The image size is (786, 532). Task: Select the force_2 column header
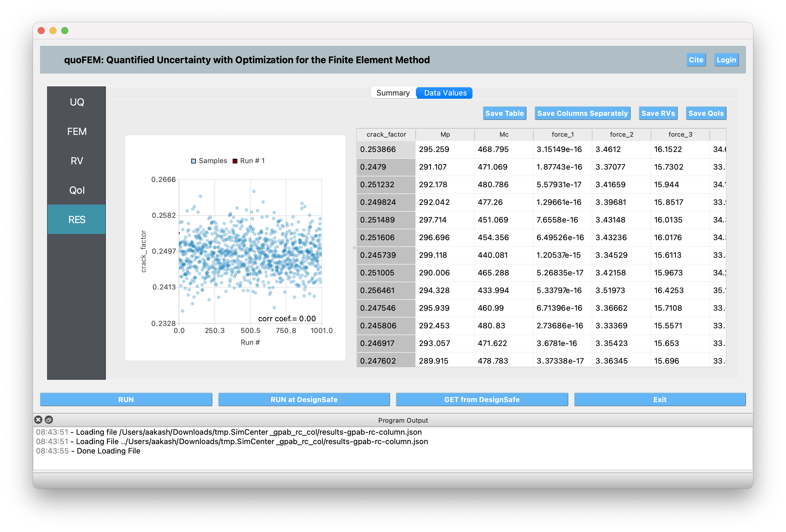(x=621, y=135)
